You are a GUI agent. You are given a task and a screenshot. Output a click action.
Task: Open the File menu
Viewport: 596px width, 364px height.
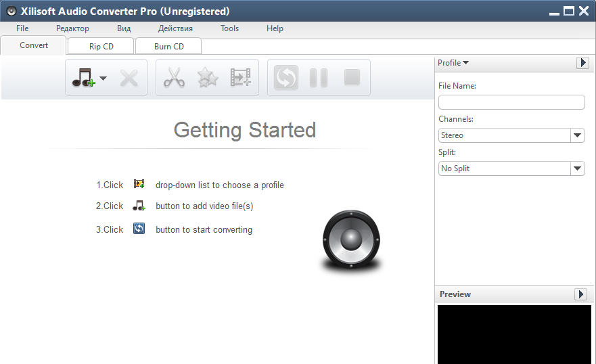click(22, 28)
